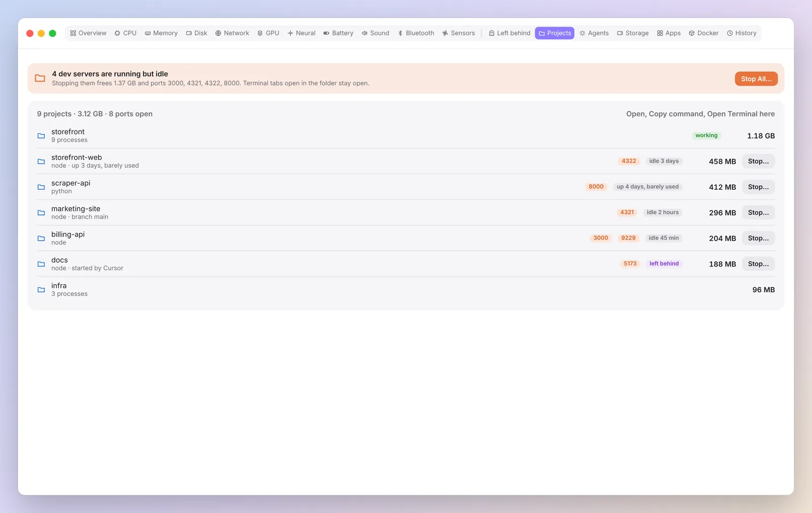Image resolution: width=812 pixels, height=513 pixels.
Task: Open the Neural tab
Action: [301, 33]
